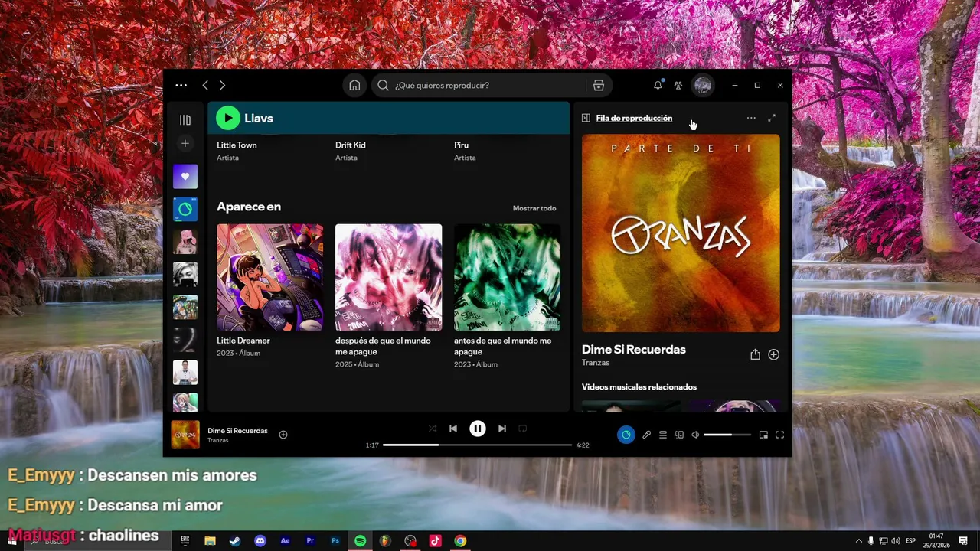Show hidden system tray icons

pyautogui.click(x=858, y=540)
